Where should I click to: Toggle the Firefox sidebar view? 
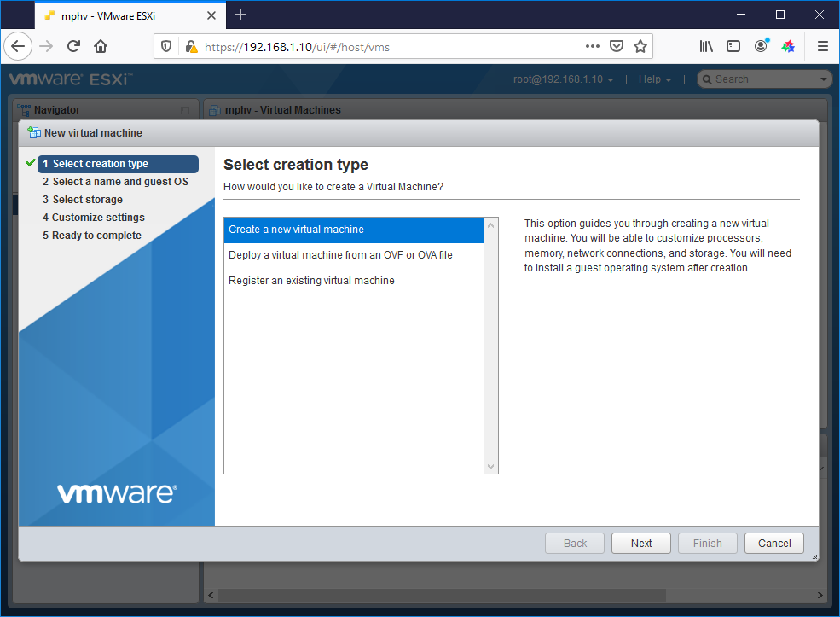pos(733,46)
